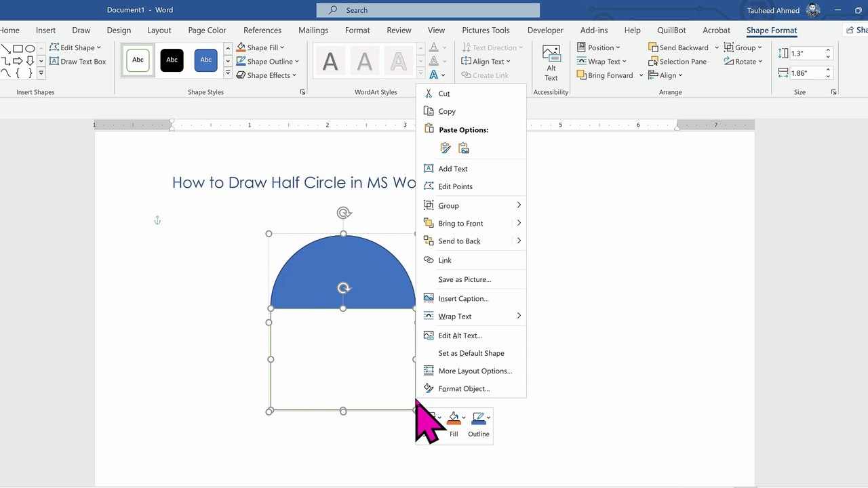
Task: Open the Developer tab
Action: click(545, 30)
